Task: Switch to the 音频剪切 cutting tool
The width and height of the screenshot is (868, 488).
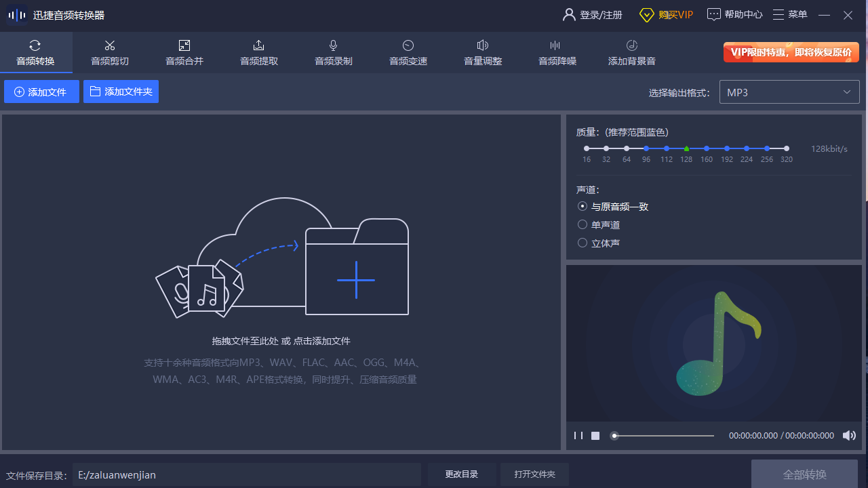Action: pos(109,53)
